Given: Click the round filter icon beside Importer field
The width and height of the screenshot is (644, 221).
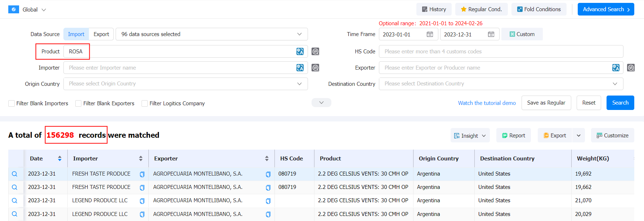Looking at the screenshot, I should pos(315,68).
